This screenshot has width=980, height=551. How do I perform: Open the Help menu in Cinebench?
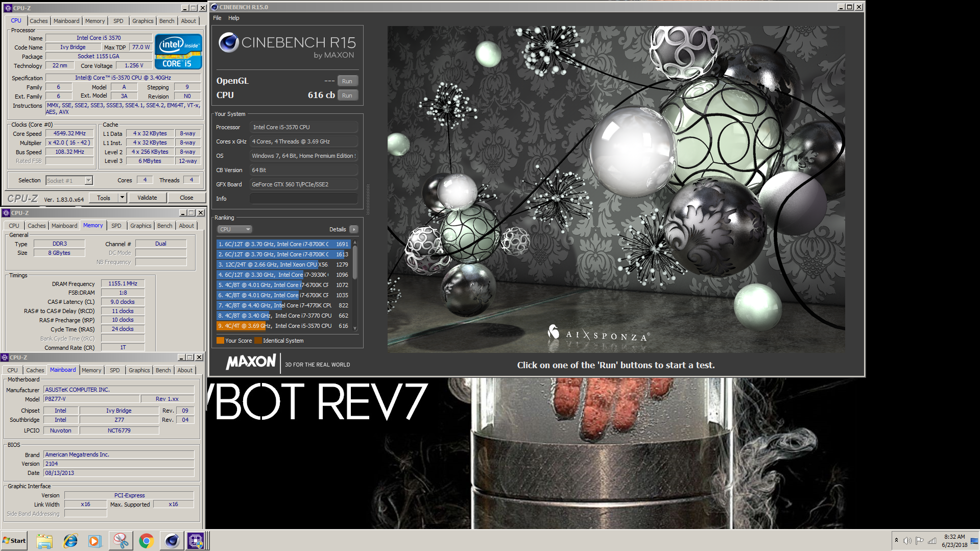pos(234,18)
